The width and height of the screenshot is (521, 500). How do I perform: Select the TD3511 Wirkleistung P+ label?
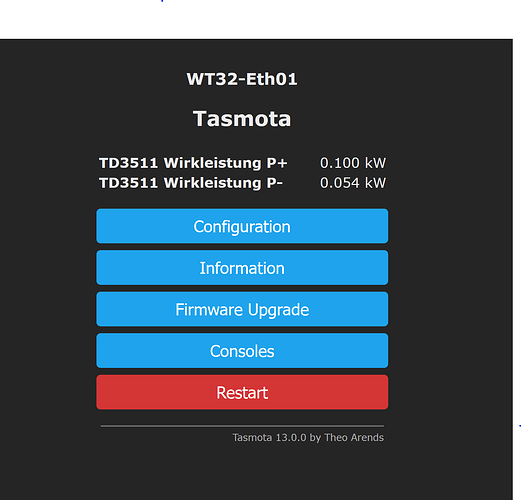coord(193,163)
